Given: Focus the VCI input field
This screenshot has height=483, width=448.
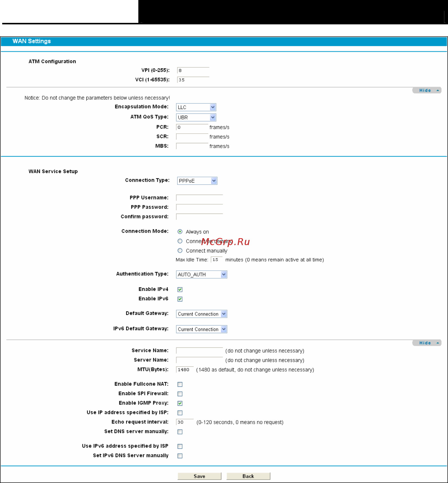Looking at the screenshot, I should coord(193,80).
